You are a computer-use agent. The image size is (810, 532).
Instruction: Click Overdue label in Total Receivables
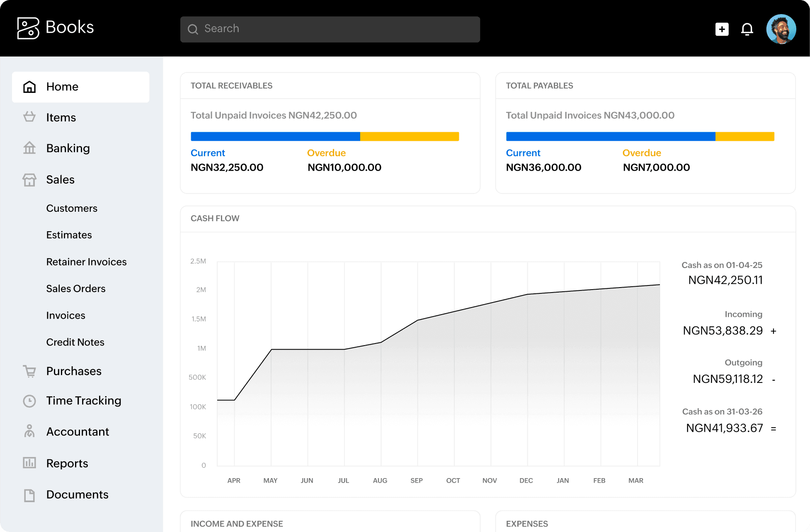point(326,153)
